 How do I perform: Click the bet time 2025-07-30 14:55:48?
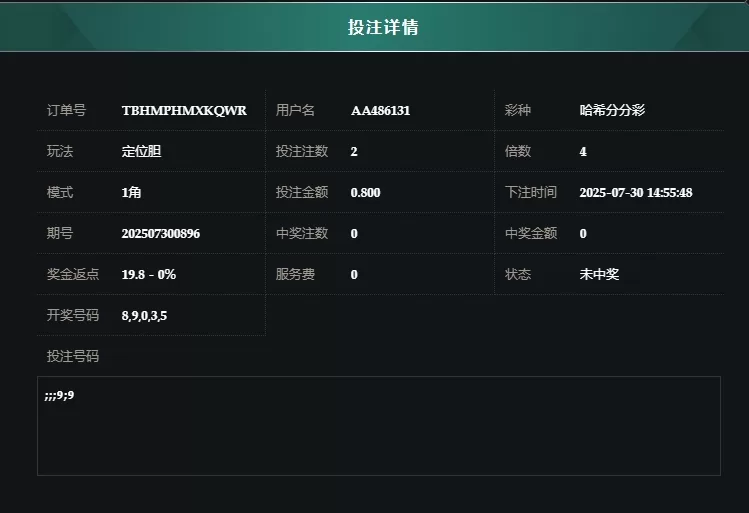(636, 192)
